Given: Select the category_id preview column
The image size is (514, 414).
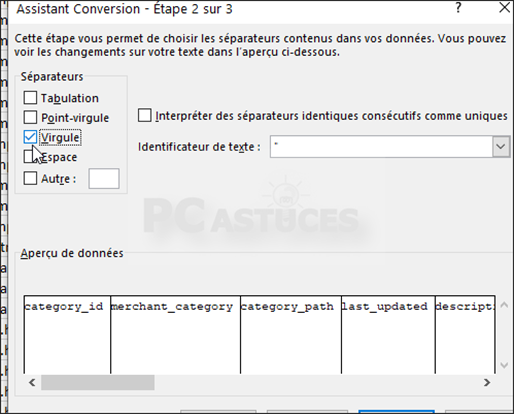Looking at the screenshot, I should coord(67,334).
